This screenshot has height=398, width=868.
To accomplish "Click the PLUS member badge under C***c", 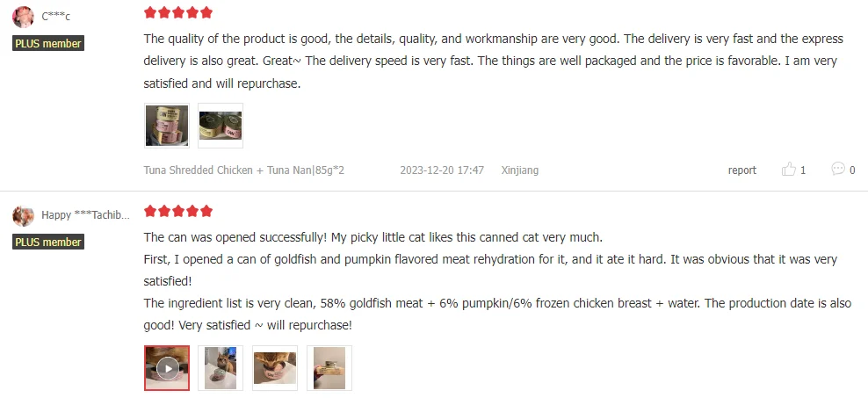I will point(48,43).
